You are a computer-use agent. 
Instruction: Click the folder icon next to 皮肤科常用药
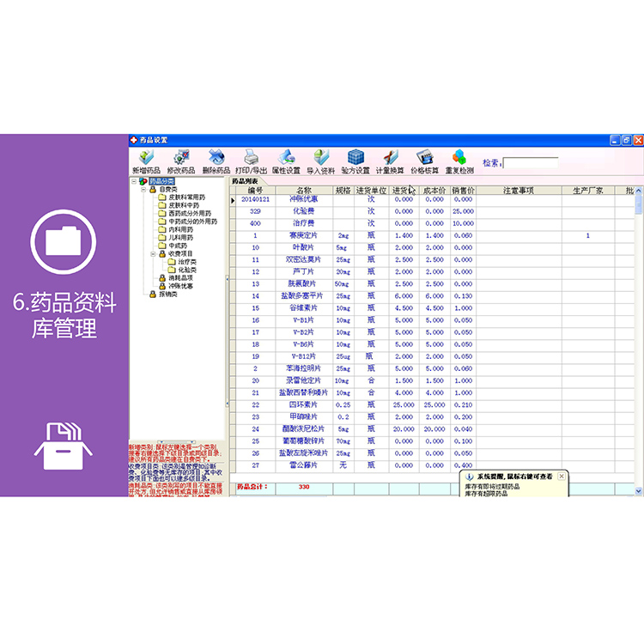[162, 197]
